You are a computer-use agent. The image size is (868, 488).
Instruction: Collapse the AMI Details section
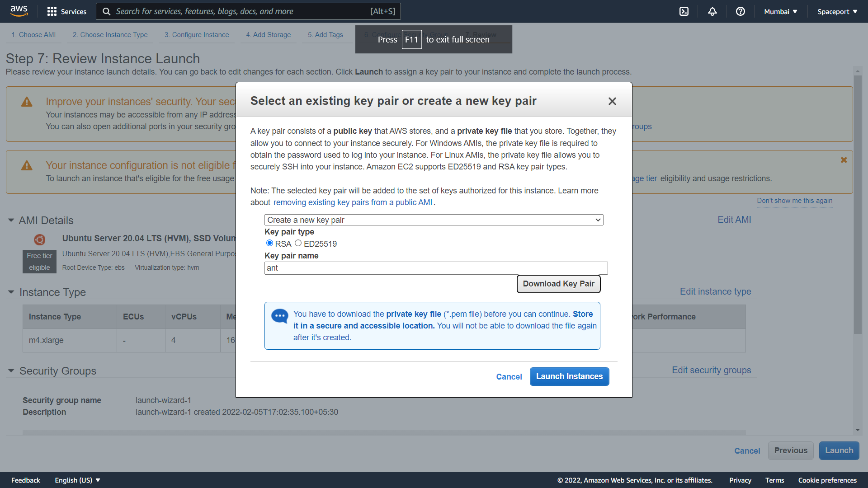(x=11, y=221)
